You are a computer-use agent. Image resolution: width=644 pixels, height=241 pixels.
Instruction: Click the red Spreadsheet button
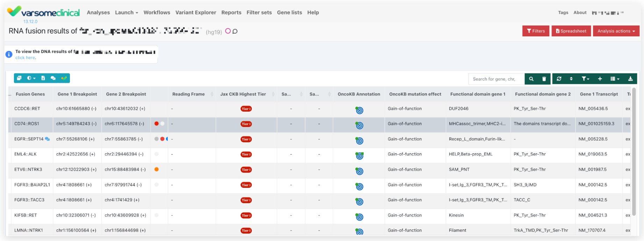[x=571, y=31]
